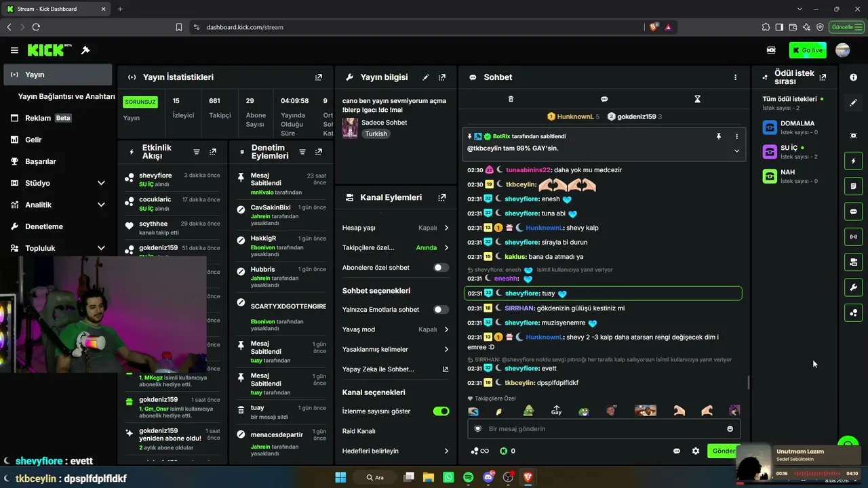Open Gelir in the sidebar
Viewport: 868px width, 488px height.
[58, 140]
